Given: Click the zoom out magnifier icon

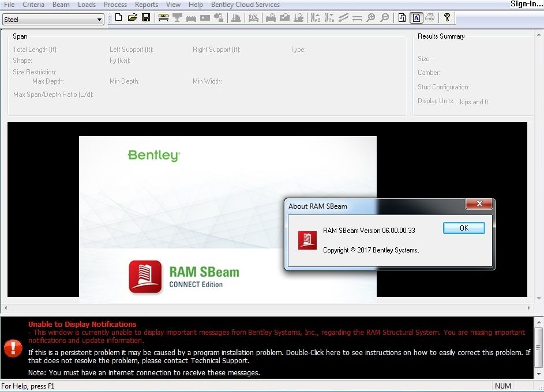Looking at the screenshot, I should [x=384, y=18].
